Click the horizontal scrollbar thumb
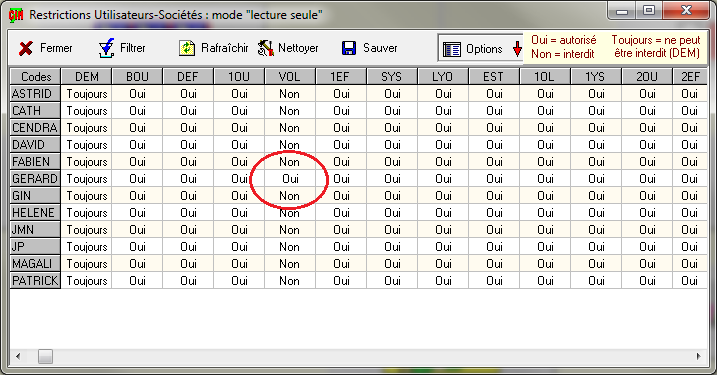Viewport: 717px width, 375px height. coord(45,356)
